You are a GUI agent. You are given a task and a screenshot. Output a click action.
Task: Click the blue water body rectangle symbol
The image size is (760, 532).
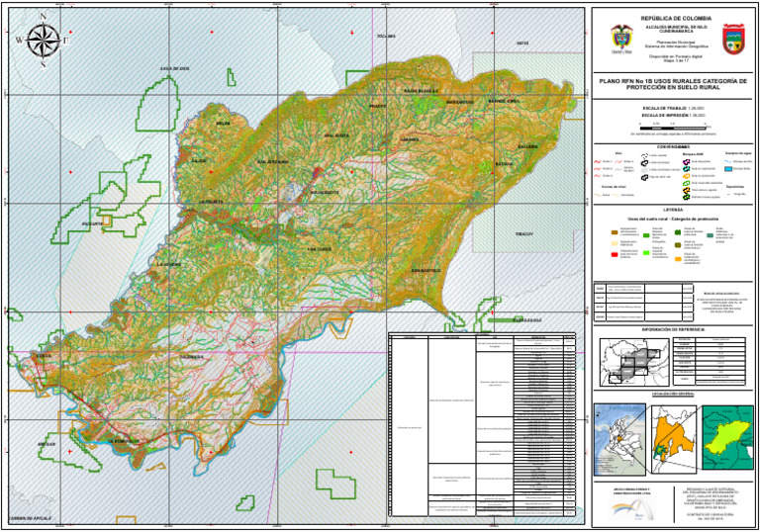(728, 169)
